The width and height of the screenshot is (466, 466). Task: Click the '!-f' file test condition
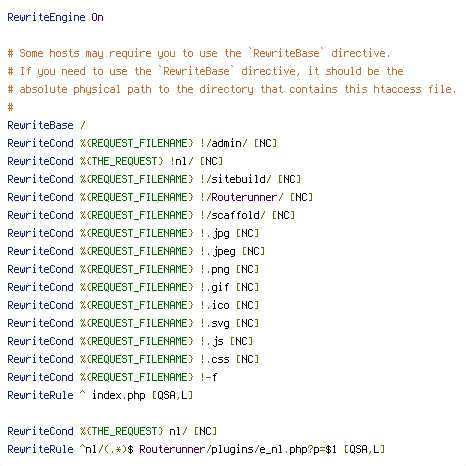click(x=209, y=377)
